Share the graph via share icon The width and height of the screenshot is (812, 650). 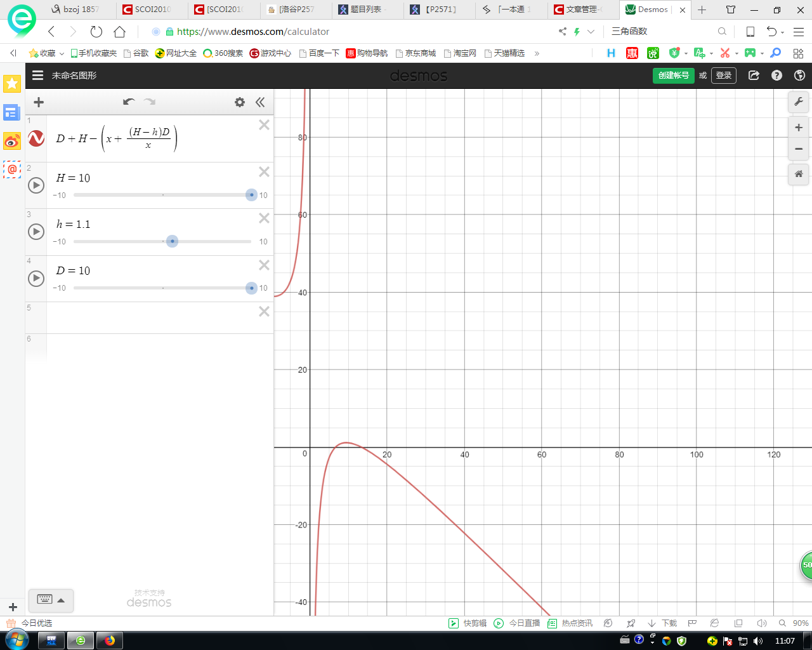[x=754, y=76]
